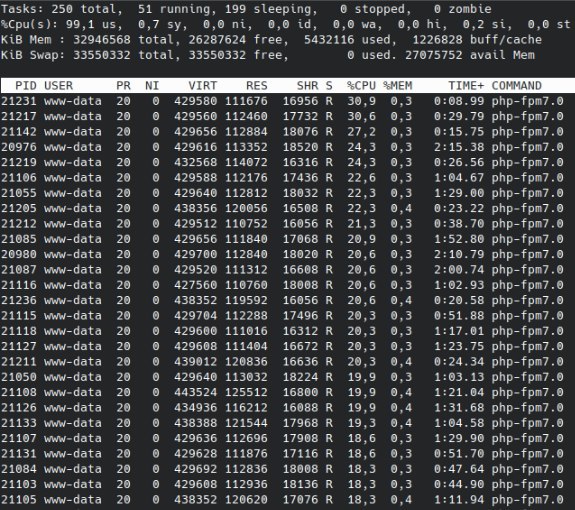
Task: Click PID 21084 in the process list
Action: [x=19, y=469]
